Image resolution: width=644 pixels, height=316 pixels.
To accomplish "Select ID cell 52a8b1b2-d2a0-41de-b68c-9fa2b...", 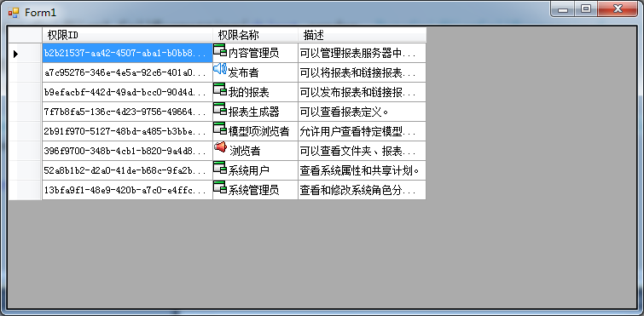I will (x=127, y=171).
